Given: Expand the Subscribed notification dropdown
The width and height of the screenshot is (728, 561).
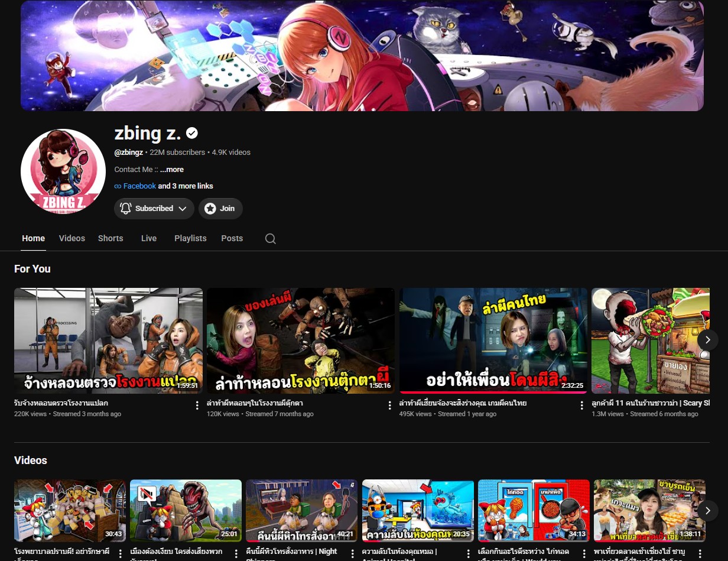Looking at the screenshot, I should [183, 209].
